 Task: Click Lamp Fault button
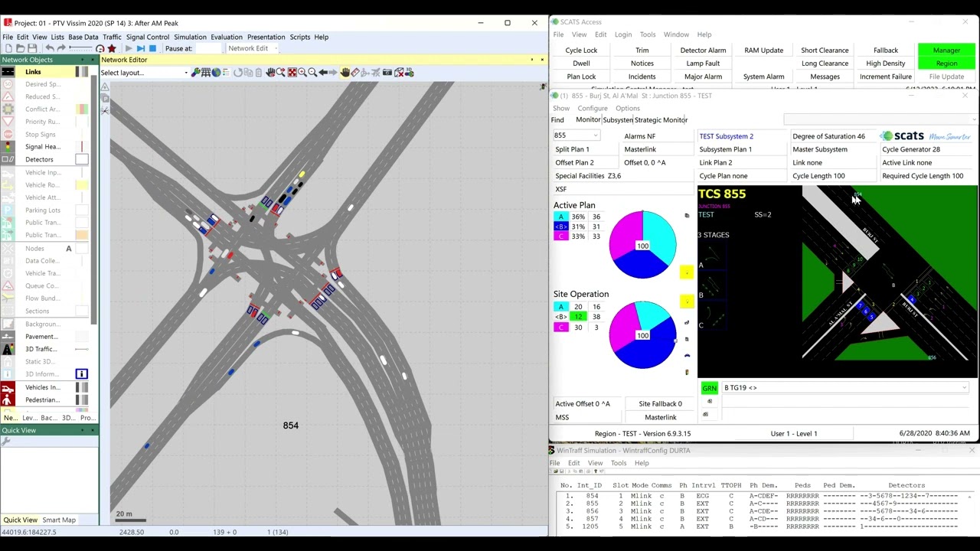tap(703, 64)
